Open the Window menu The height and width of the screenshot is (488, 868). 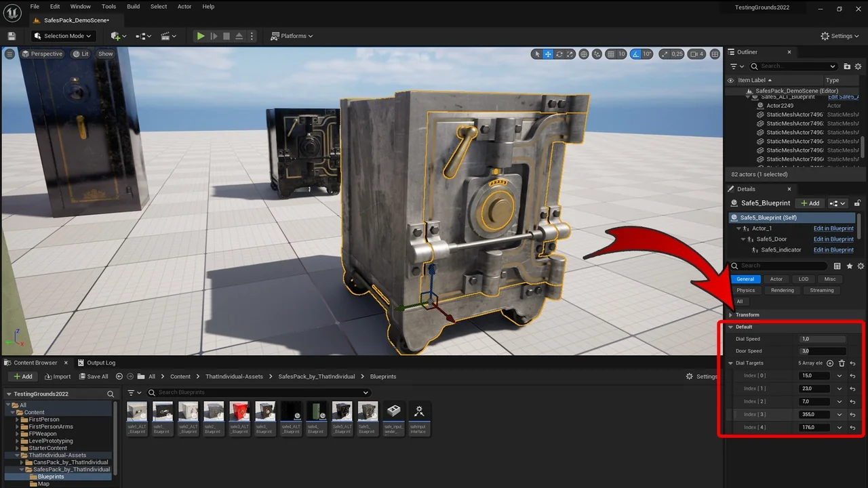80,7
